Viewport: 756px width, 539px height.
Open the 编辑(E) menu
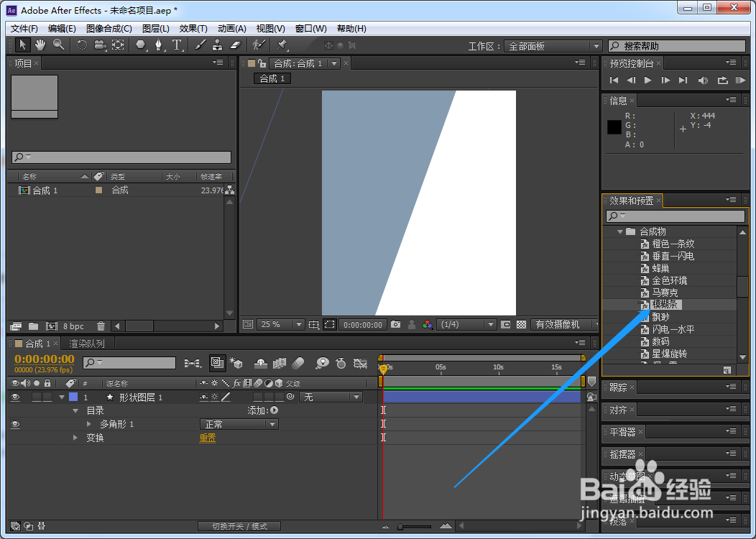pos(62,29)
